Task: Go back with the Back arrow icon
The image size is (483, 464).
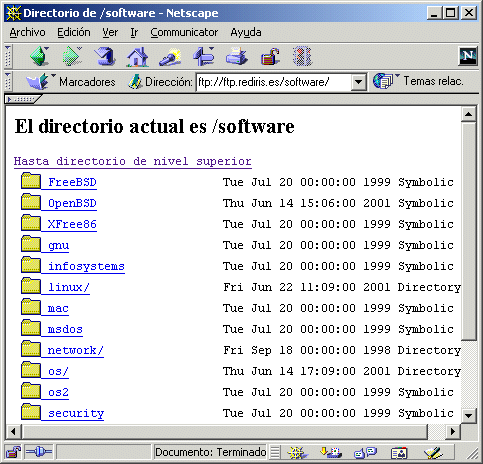Action: 38,56
